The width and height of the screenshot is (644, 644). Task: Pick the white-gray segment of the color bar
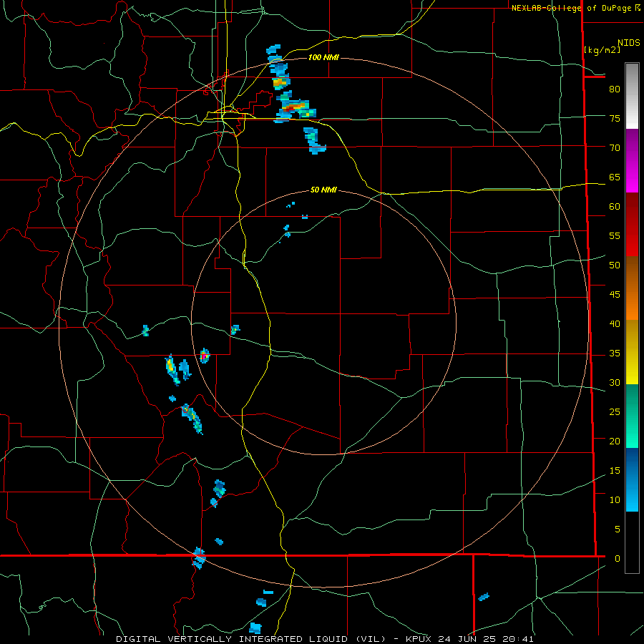[632, 96]
